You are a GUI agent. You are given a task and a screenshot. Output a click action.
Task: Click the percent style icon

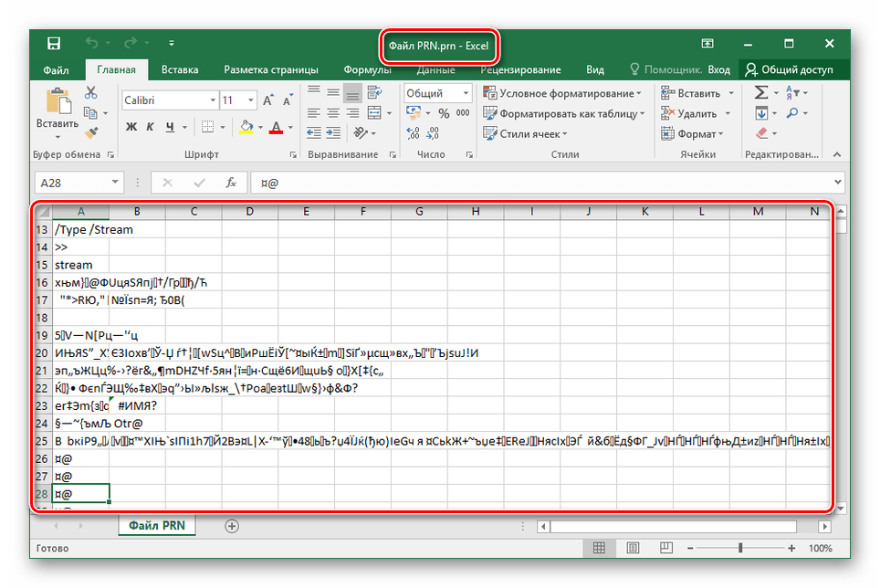tap(444, 113)
